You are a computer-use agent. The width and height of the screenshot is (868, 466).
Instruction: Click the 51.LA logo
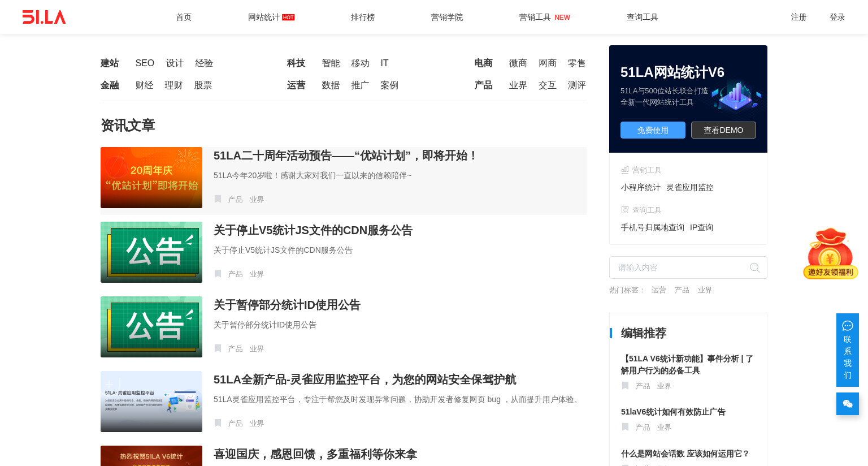click(44, 17)
